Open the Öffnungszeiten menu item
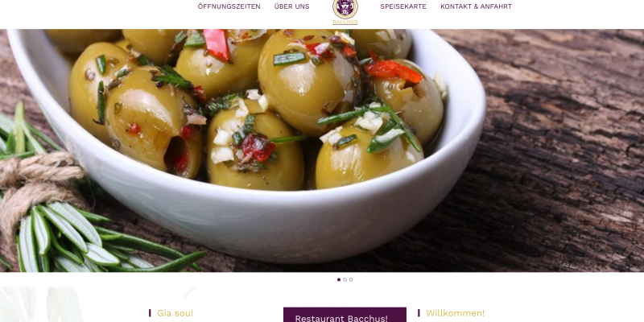Screen dimensions: 644x322 (x=229, y=6)
